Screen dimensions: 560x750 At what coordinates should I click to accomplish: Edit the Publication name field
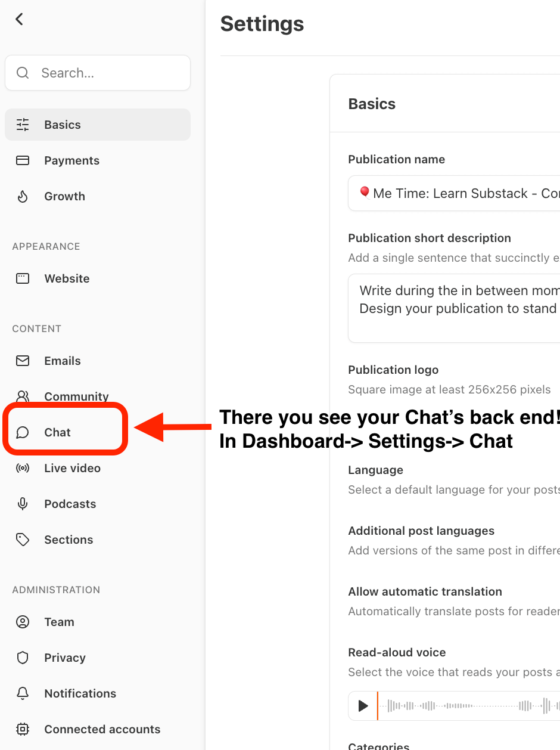click(454, 193)
